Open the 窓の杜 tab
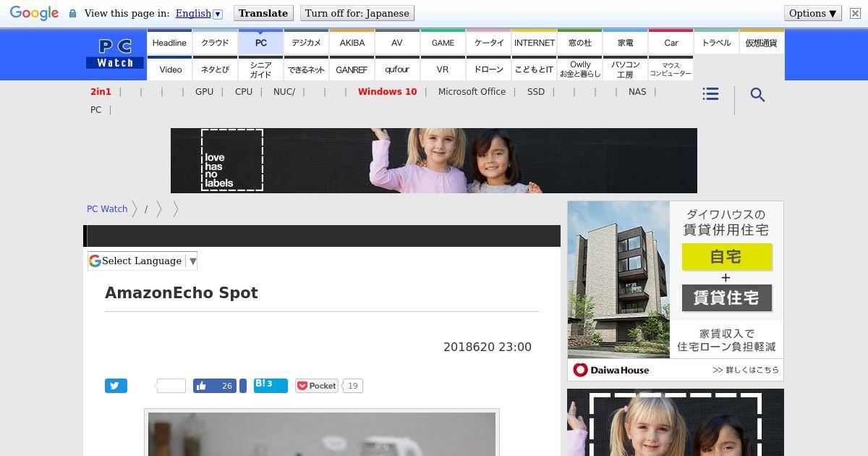The image size is (868, 456). pyautogui.click(x=580, y=42)
